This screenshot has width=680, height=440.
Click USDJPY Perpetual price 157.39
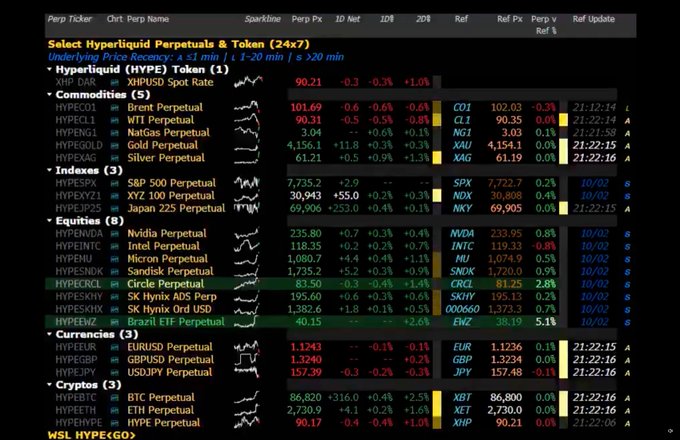click(306, 372)
